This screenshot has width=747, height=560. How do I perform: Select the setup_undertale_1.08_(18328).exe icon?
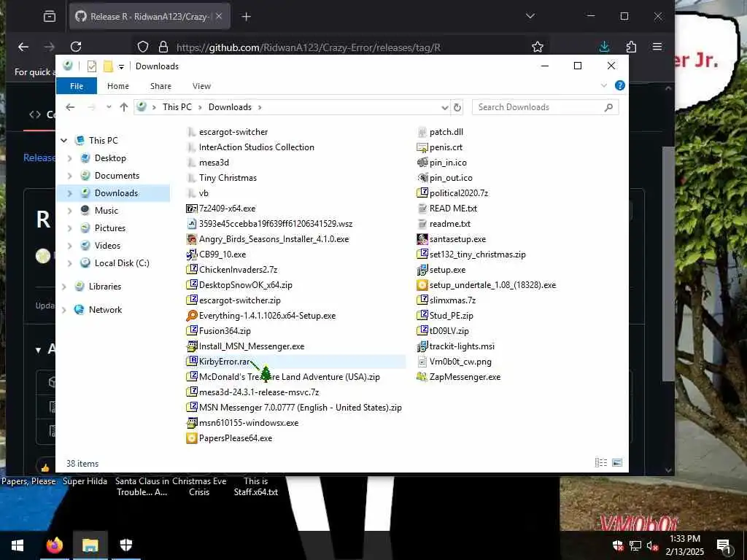(x=422, y=285)
